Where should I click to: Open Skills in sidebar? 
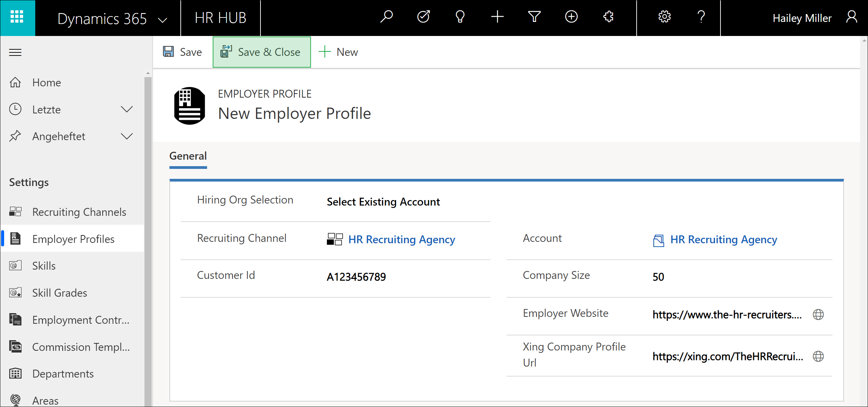(73, 266)
